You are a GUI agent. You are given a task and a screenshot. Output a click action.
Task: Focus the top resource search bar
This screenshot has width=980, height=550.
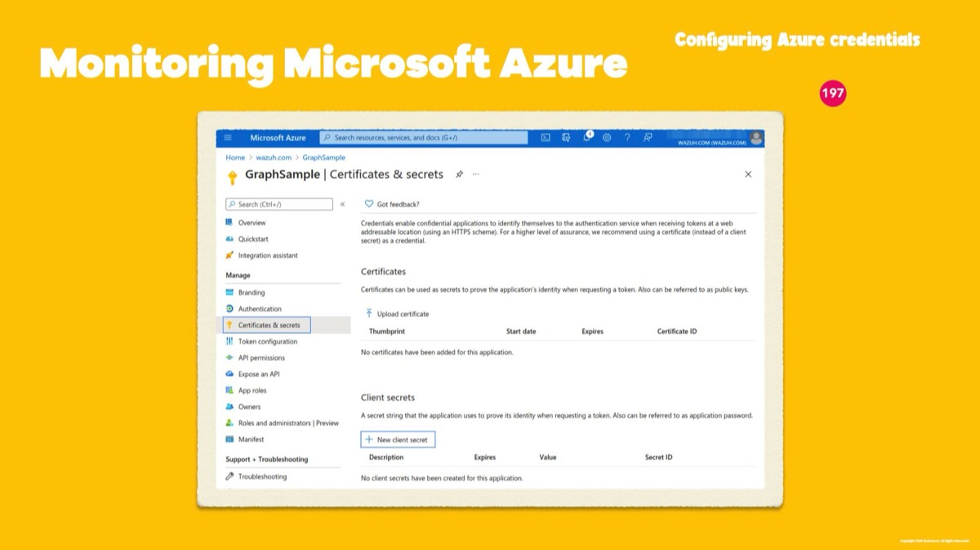click(425, 138)
